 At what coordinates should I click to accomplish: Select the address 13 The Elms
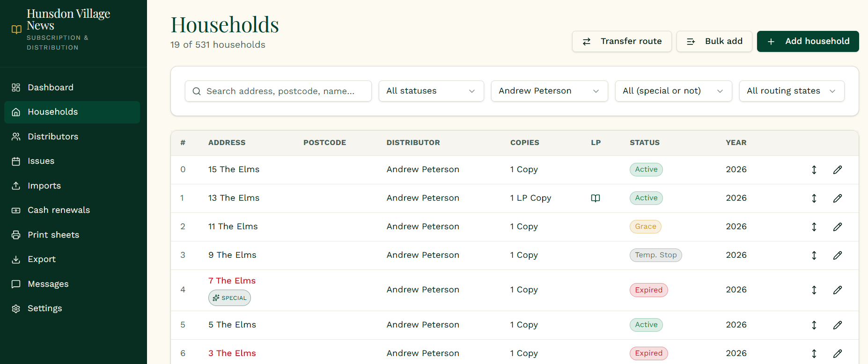click(234, 198)
